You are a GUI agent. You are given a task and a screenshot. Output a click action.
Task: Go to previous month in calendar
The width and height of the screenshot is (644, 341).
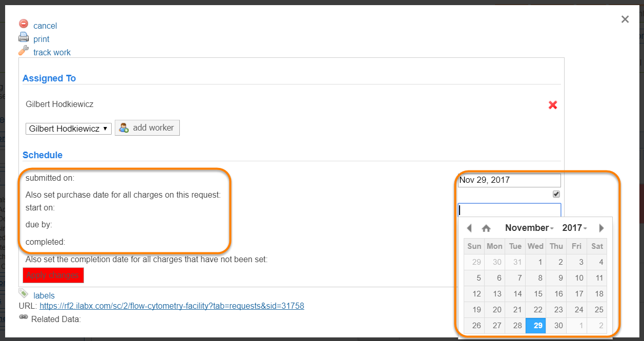(x=469, y=228)
